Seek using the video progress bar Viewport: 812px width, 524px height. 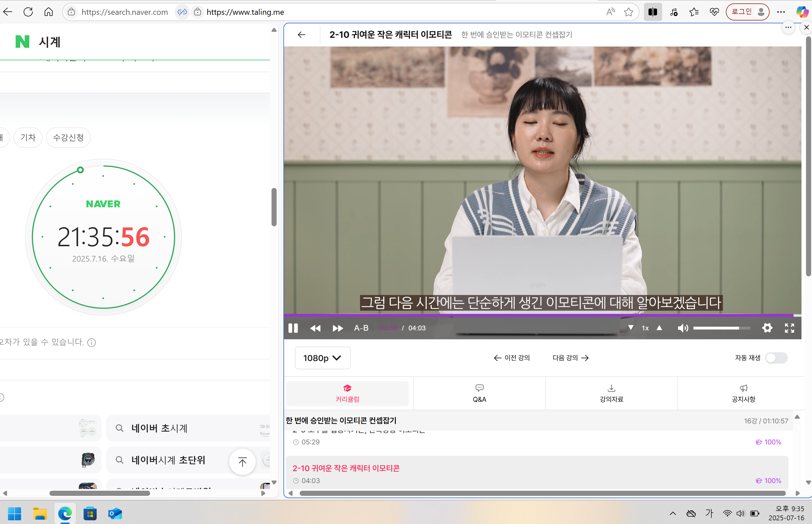point(544,315)
